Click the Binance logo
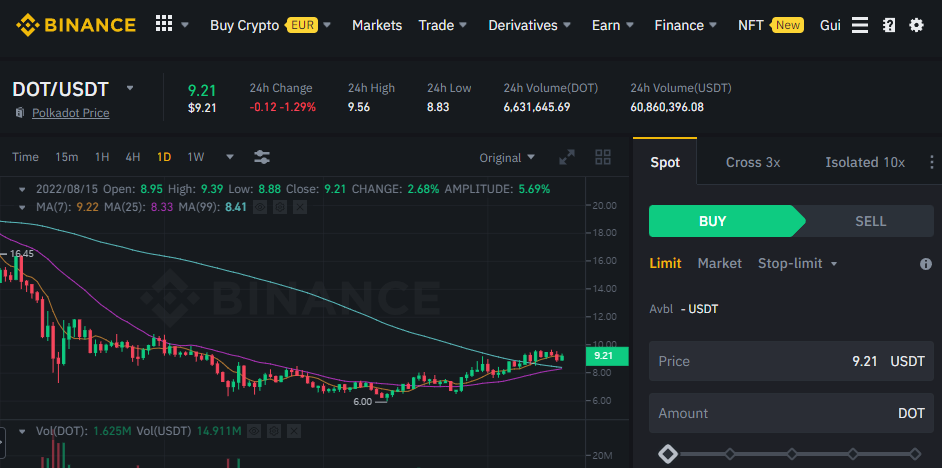 pyautogui.click(x=76, y=25)
